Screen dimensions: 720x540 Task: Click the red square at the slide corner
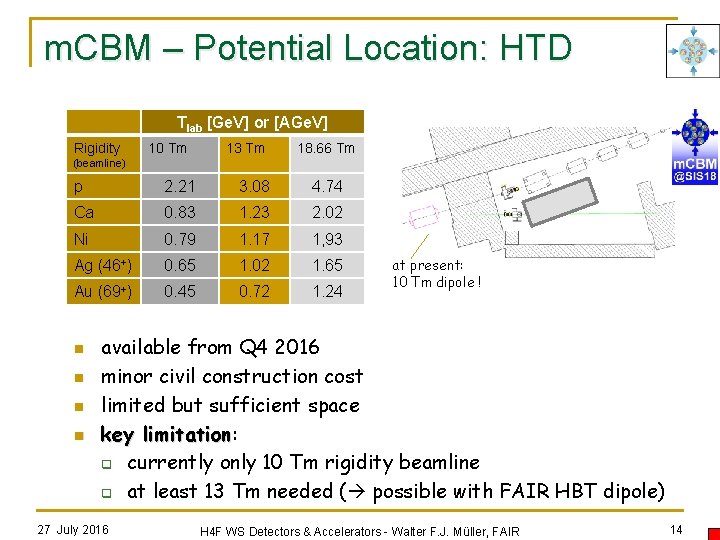point(714,533)
